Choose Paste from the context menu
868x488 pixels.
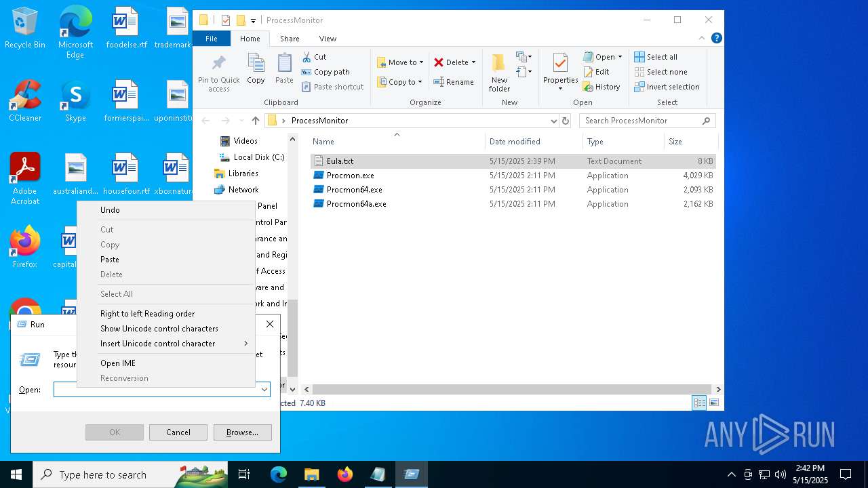166,260
